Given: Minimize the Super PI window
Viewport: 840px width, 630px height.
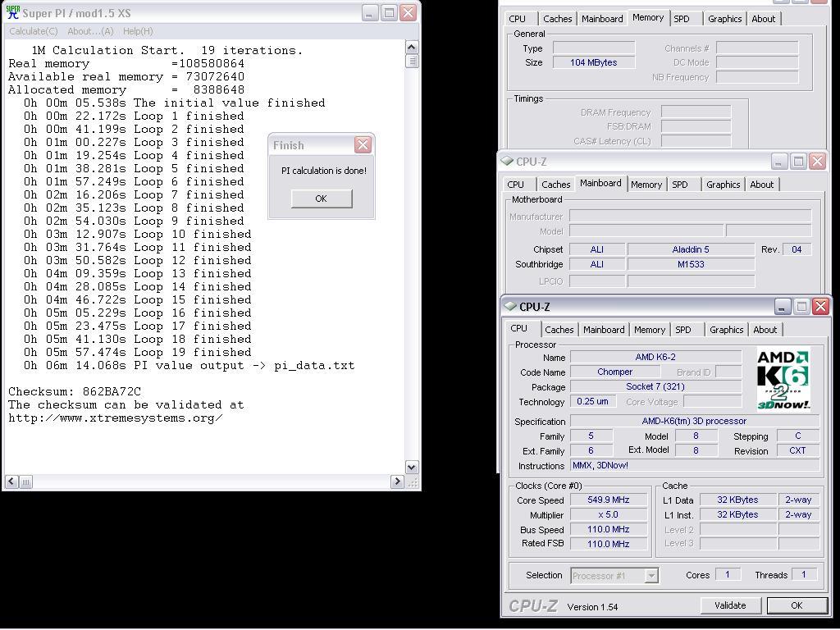Looking at the screenshot, I should pos(370,13).
